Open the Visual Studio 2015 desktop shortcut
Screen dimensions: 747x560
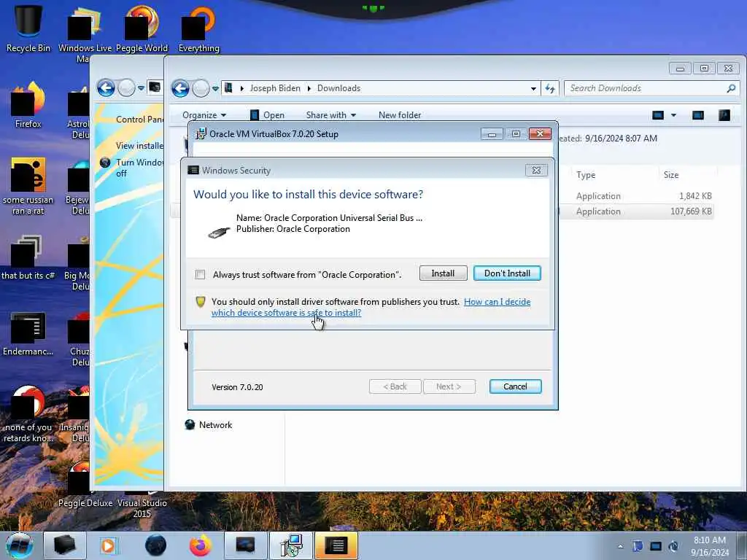point(142,505)
